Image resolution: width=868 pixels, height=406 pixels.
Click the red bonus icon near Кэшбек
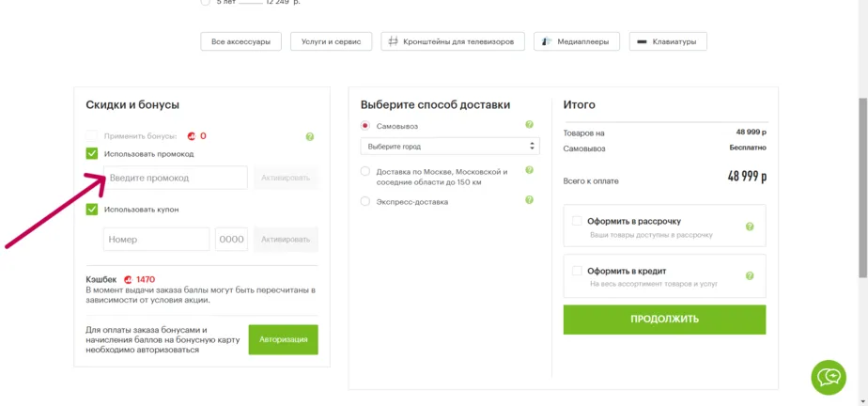128,279
